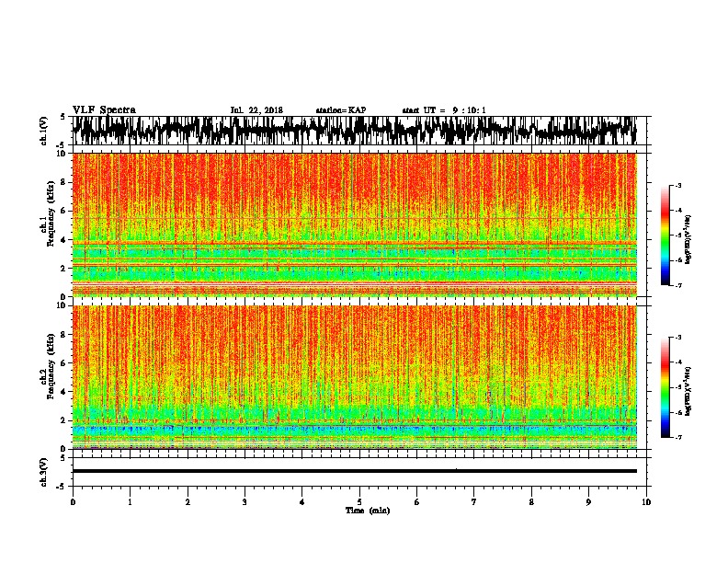Click the ch.1 frequency spectrogram panel
Screen dimensions: 728x563
tap(355, 224)
